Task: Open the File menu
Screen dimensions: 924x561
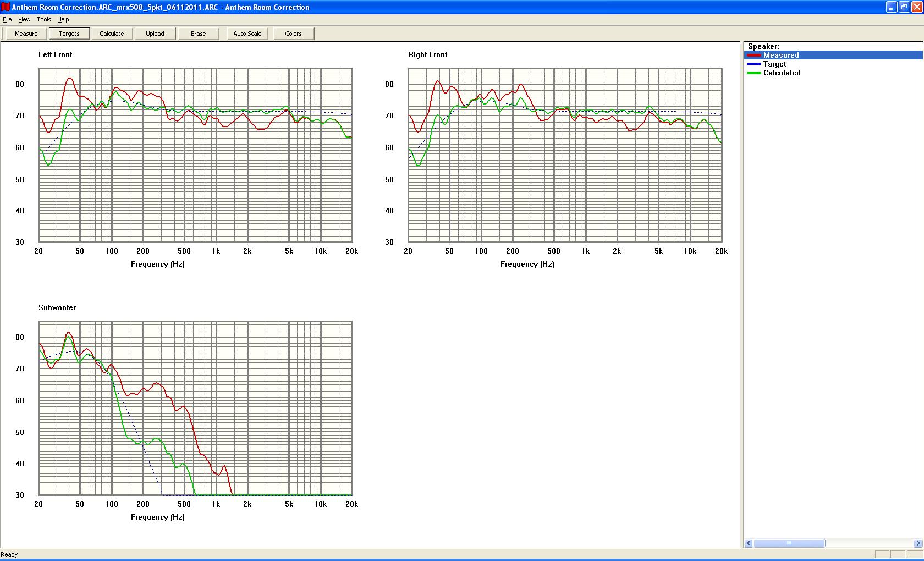Action: tap(7, 19)
